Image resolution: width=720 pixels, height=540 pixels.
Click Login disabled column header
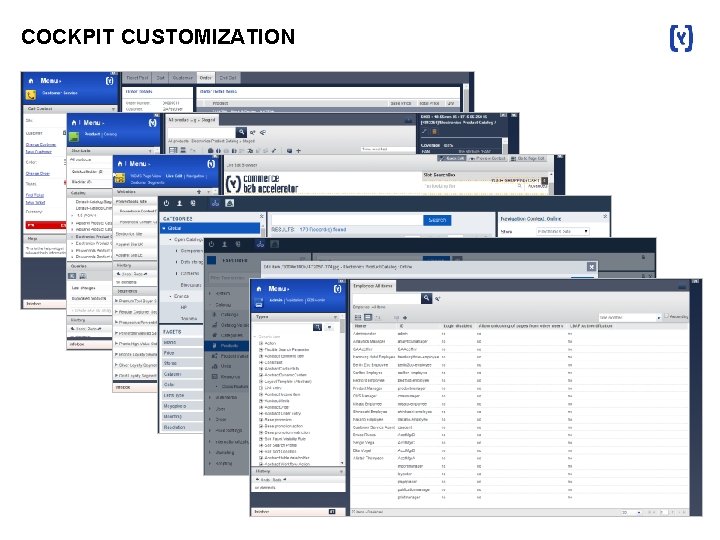(457, 326)
